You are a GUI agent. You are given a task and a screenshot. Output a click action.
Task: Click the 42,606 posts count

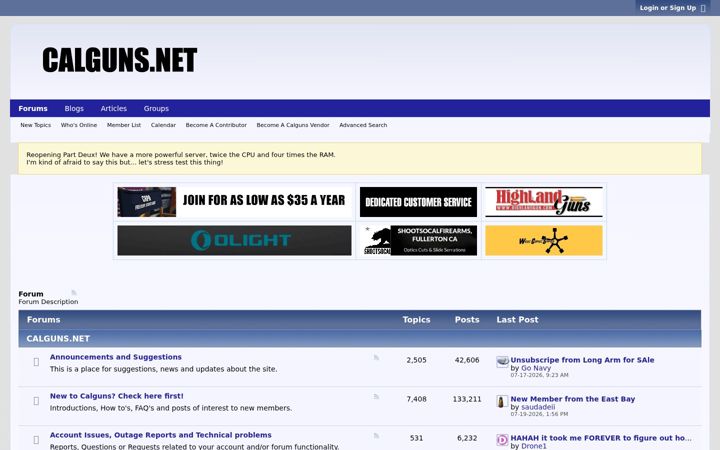click(467, 360)
